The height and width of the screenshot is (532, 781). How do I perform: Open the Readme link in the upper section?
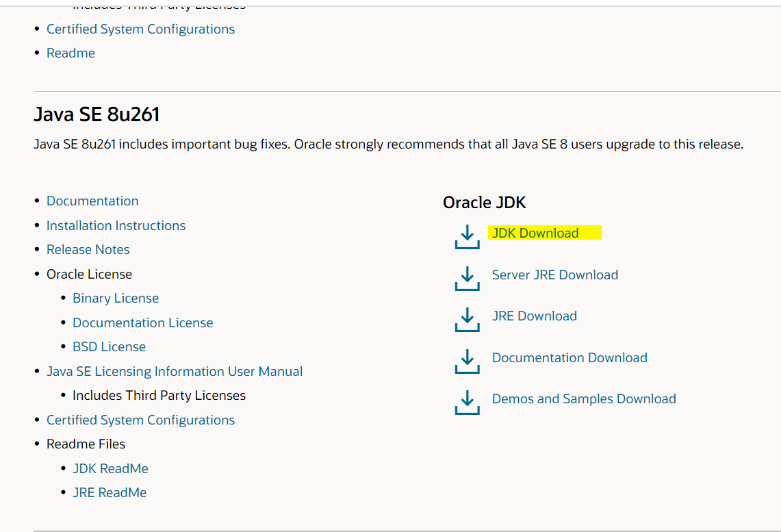[x=71, y=53]
